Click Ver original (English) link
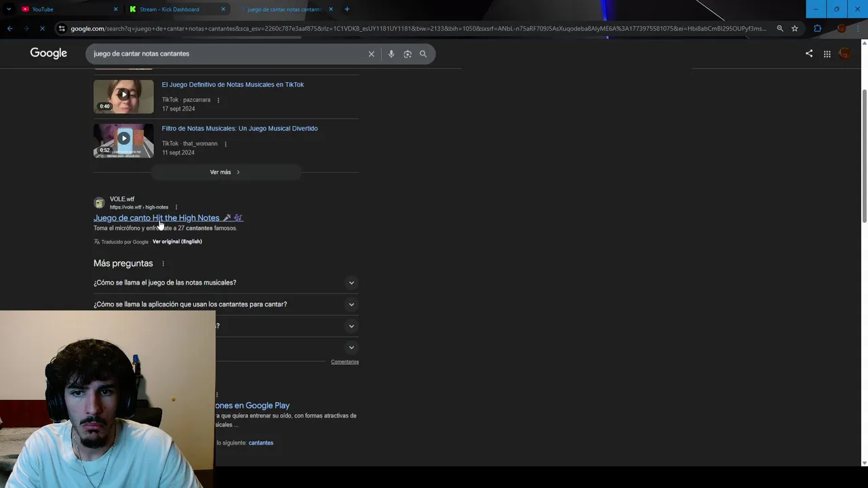Screen dimensions: 868x488 (x=177, y=241)
